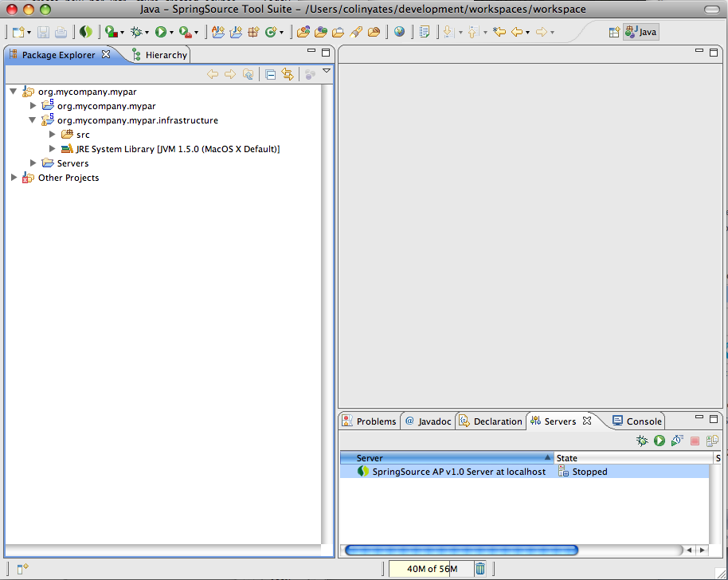Open the New Java Class dropdown arrow
Image resolution: width=728 pixels, height=580 pixels.
tap(281, 33)
